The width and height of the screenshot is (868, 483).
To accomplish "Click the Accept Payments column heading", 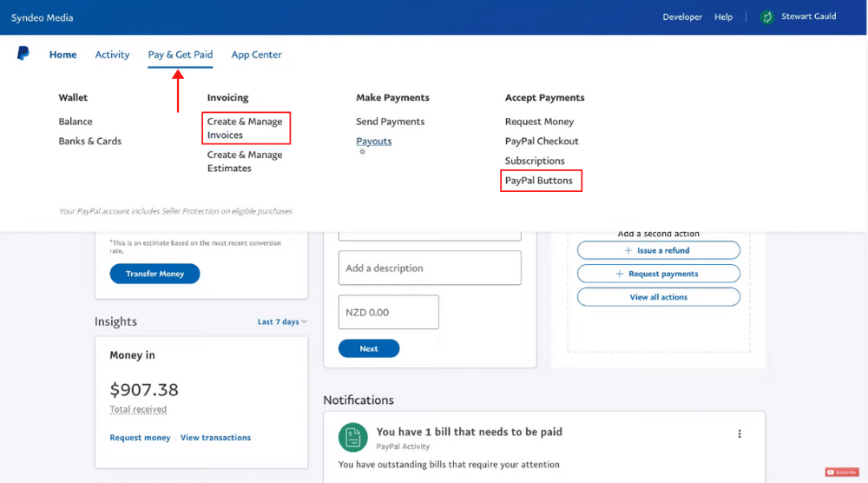I will point(545,97).
